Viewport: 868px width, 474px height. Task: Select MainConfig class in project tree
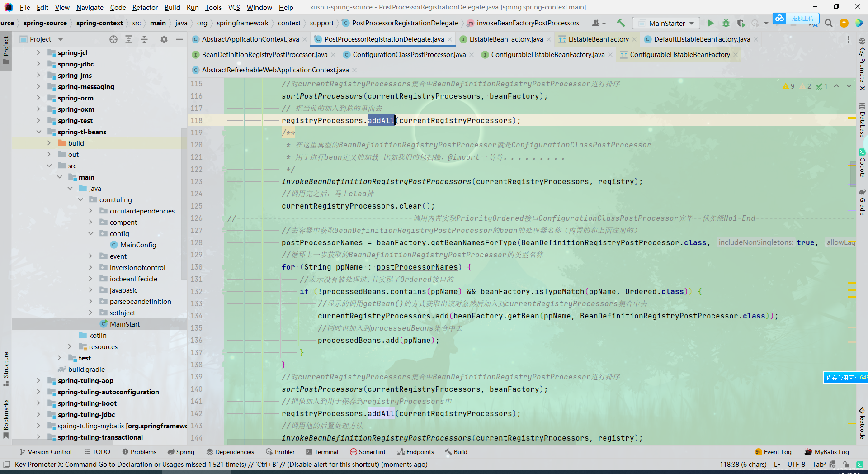click(138, 245)
